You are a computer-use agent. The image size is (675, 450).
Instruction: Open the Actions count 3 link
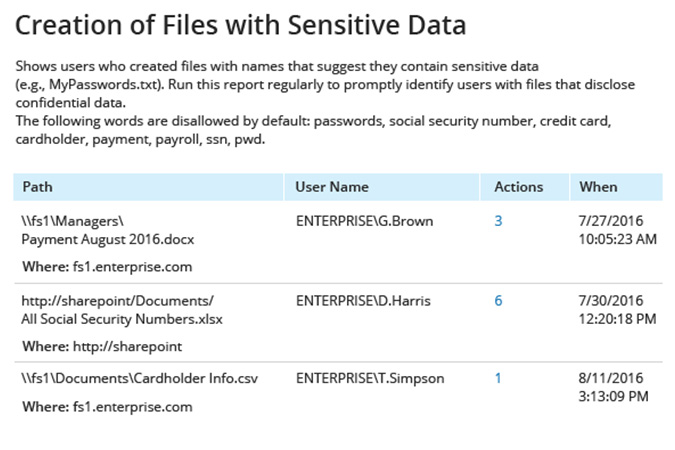498,221
